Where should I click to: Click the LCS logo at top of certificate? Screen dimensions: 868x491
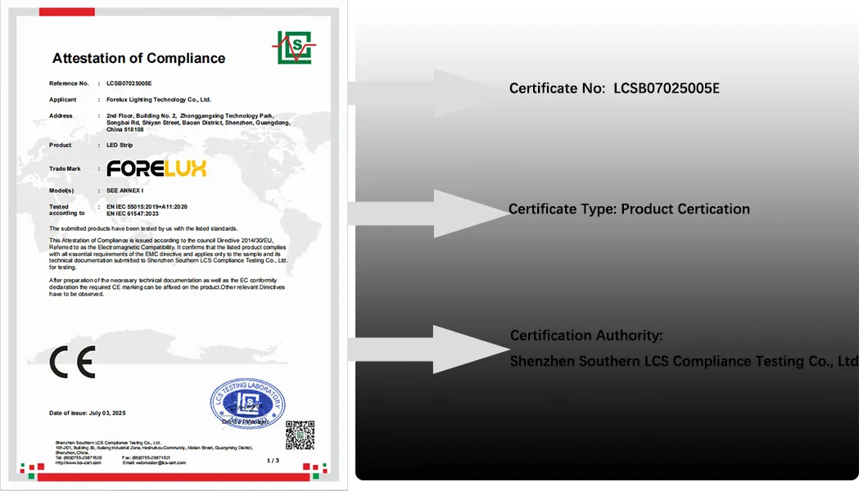pyautogui.click(x=292, y=48)
